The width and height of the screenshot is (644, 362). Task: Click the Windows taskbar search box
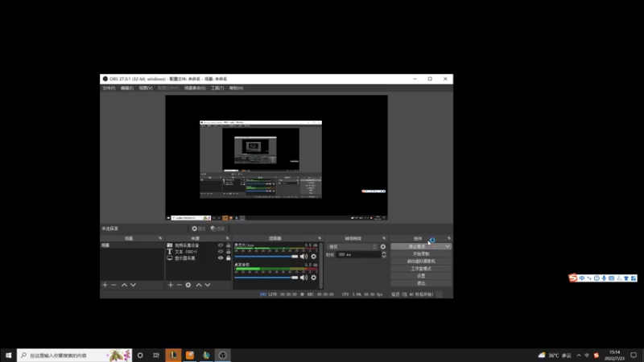click(74, 355)
